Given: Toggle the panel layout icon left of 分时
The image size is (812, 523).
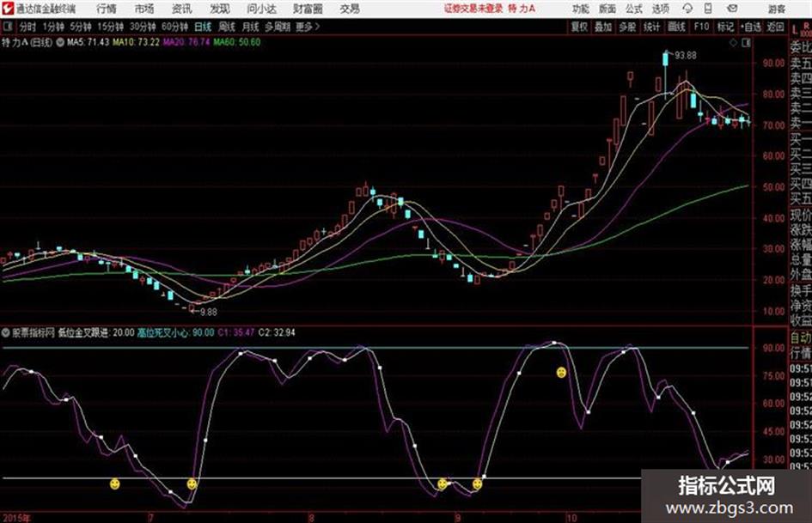Looking at the screenshot, I should pos(8,27).
